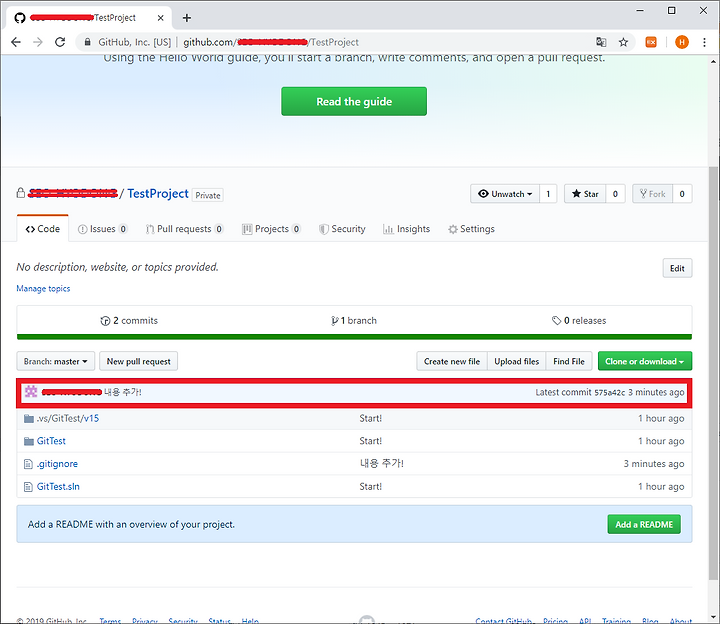
Task: Click the forks count 0
Action: (682, 194)
